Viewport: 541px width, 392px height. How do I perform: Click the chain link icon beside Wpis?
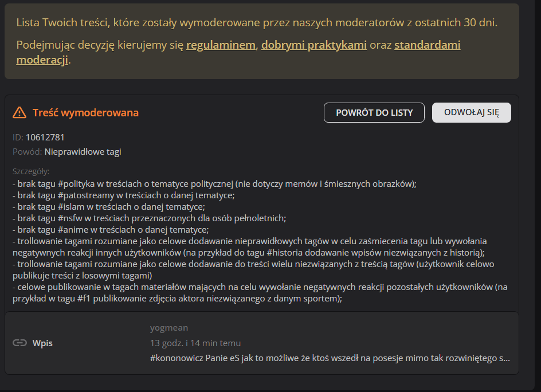pyautogui.click(x=19, y=343)
